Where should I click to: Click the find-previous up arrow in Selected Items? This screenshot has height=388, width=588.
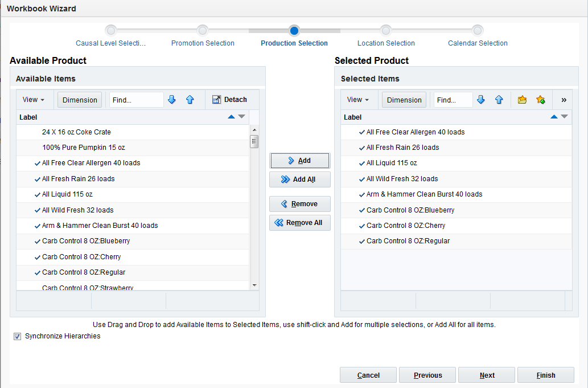tap(499, 100)
